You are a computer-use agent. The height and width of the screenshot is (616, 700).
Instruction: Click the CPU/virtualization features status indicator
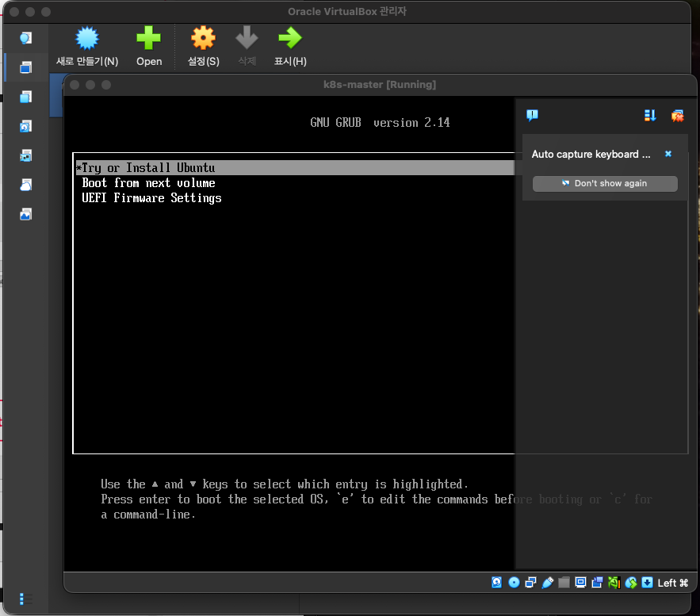click(x=614, y=583)
